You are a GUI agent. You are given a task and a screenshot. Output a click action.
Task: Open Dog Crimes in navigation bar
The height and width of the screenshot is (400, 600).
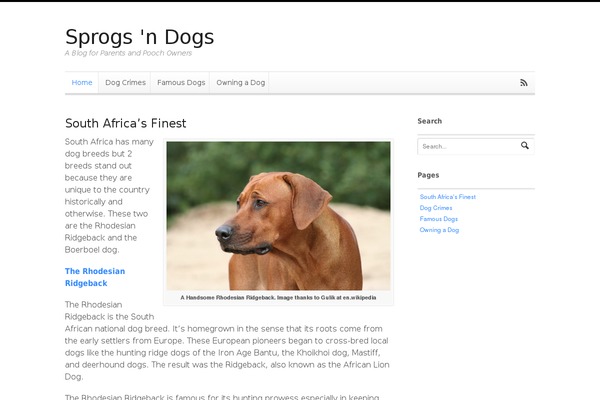click(125, 83)
